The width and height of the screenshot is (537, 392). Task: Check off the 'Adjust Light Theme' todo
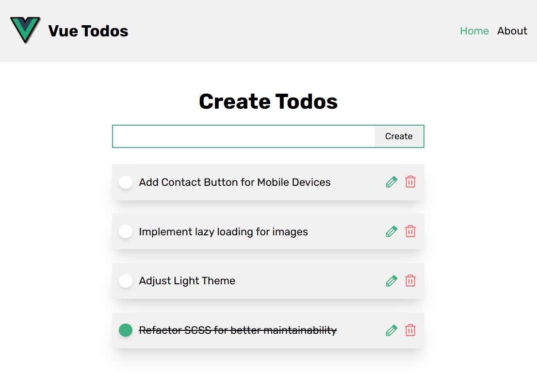coord(126,281)
